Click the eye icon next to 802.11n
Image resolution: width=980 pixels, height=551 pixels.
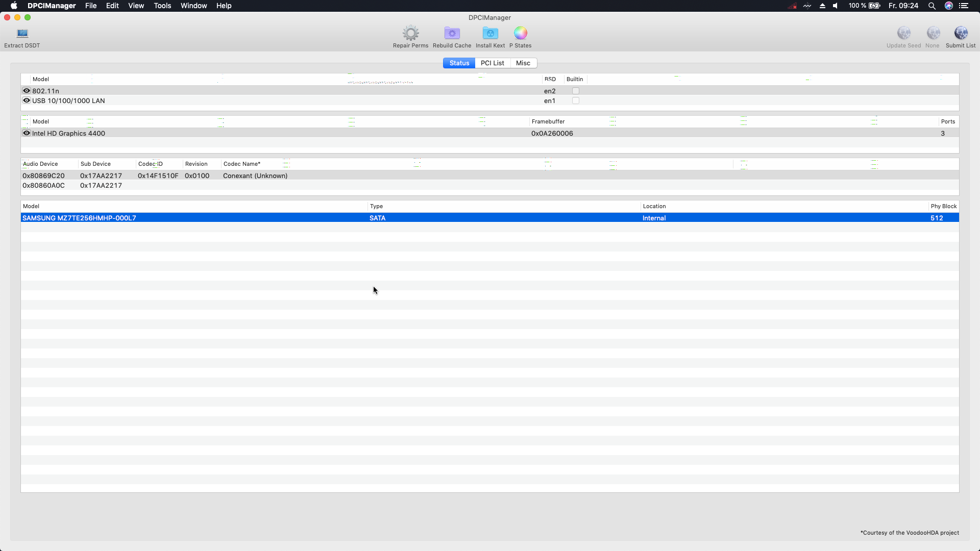click(27, 91)
